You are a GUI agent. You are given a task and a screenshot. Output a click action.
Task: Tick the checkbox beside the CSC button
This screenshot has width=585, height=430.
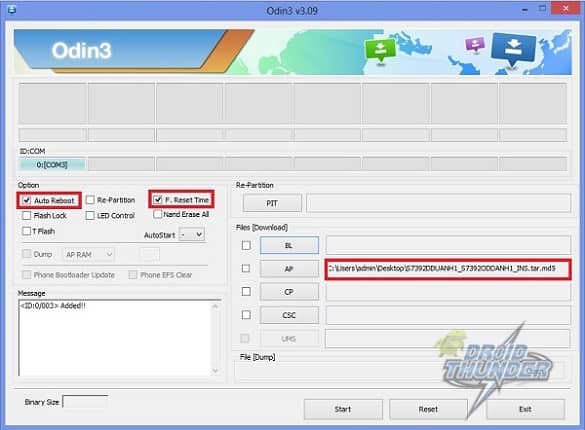tap(246, 315)
